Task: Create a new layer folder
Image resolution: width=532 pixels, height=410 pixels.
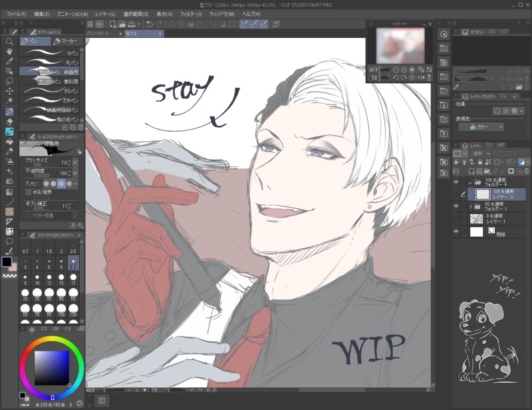Action: pyautogui.click(x=487, y=171)
